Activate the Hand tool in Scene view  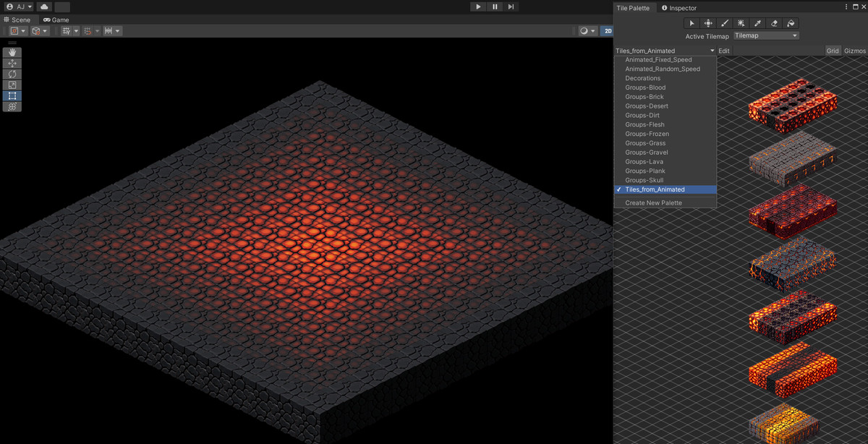click(12, 51)
